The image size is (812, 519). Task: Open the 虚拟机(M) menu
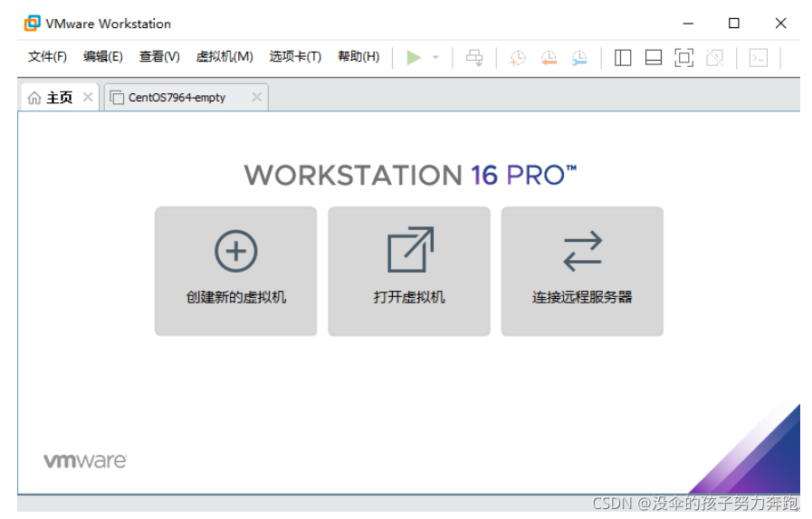pos(224,56)
